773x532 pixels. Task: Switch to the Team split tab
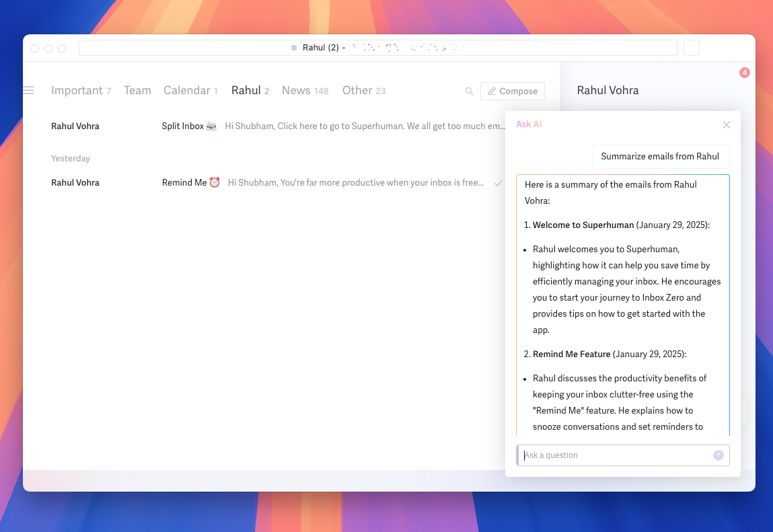point(137,91)
